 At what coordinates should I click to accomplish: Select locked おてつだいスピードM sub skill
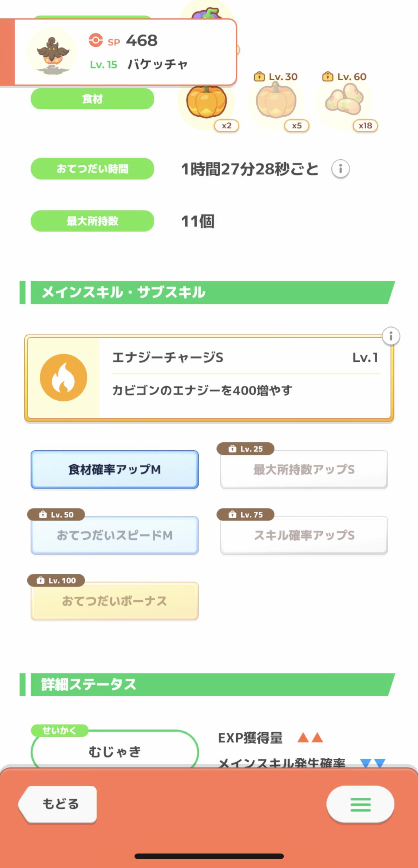pos(114,535)
